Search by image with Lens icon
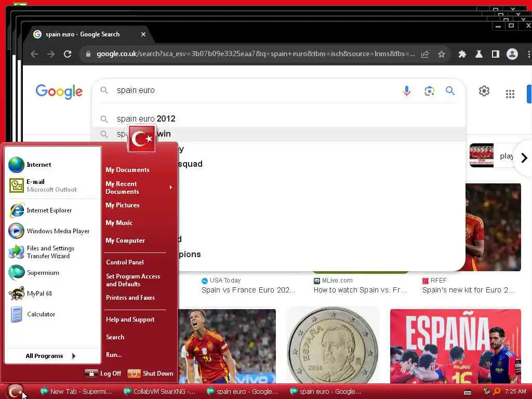Screen dimensions: 532x399 pos(429,90)
